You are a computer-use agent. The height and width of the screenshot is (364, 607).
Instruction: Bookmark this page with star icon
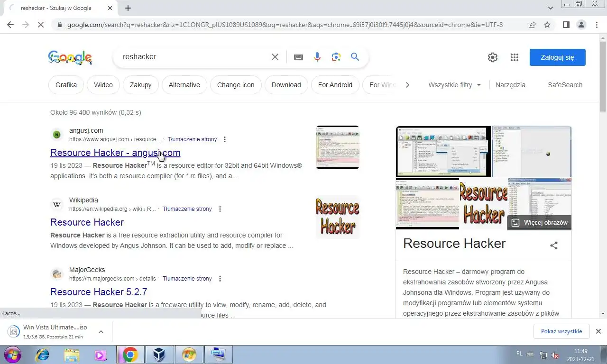(x=547, y=25)
